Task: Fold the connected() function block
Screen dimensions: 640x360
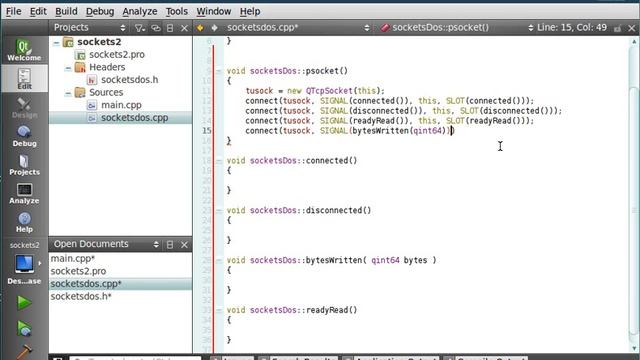Action: point(219,161)
